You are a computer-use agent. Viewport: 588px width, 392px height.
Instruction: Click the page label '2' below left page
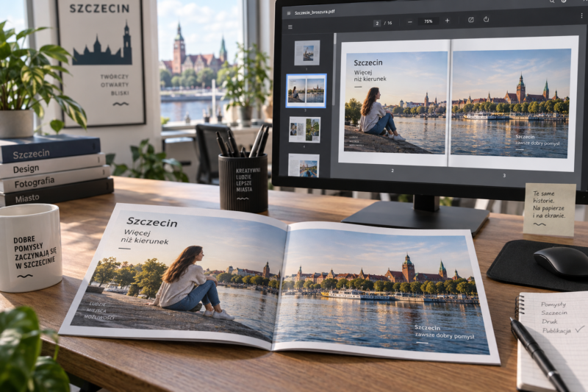(x=392, y=171)
